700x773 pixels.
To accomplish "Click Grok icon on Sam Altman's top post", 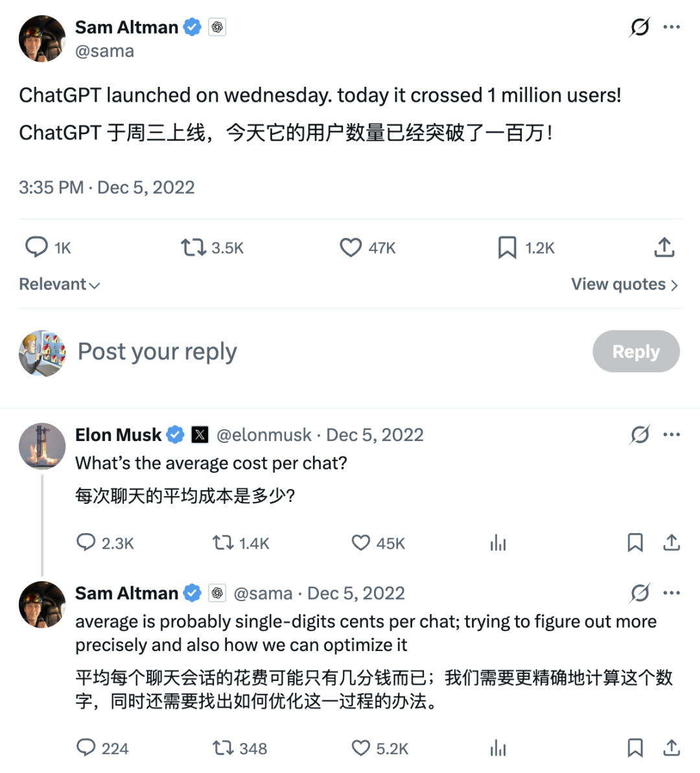I will click(640, 27).
